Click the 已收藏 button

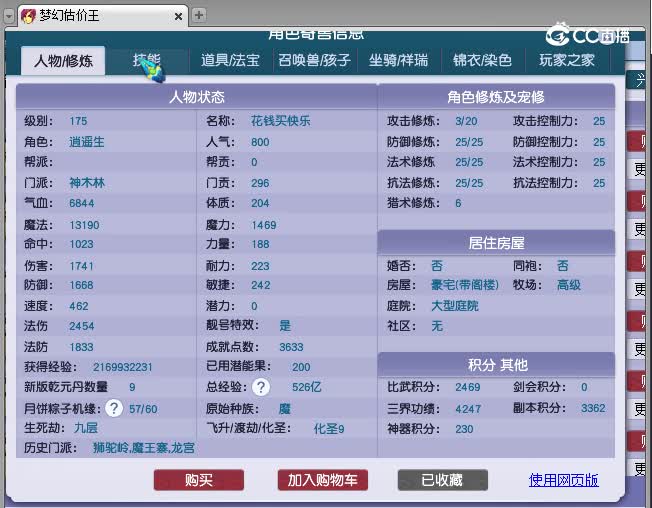tap(442, 480)
